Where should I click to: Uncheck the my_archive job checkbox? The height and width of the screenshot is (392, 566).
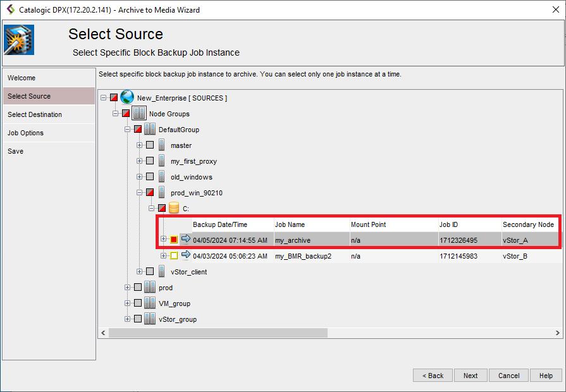coord(174,240)
